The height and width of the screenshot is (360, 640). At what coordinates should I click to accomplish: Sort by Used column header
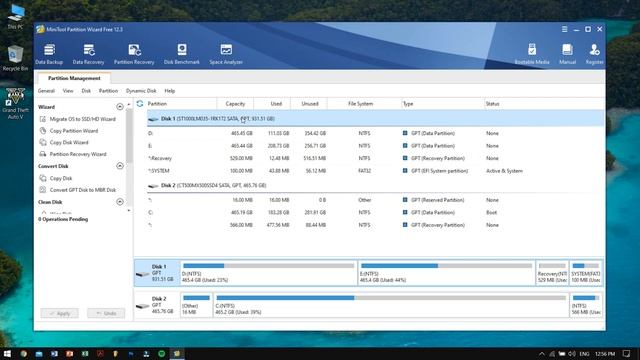[x=272, y=104]
